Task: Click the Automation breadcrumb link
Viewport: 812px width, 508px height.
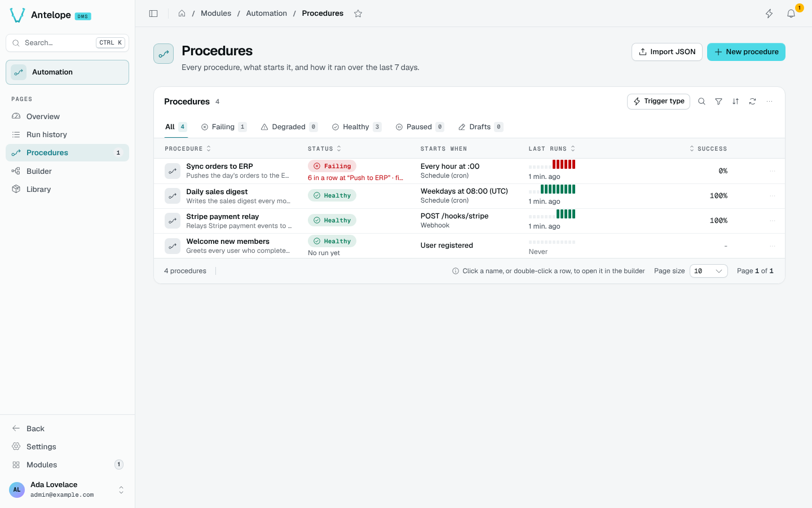Action: (x=267, y=14)
